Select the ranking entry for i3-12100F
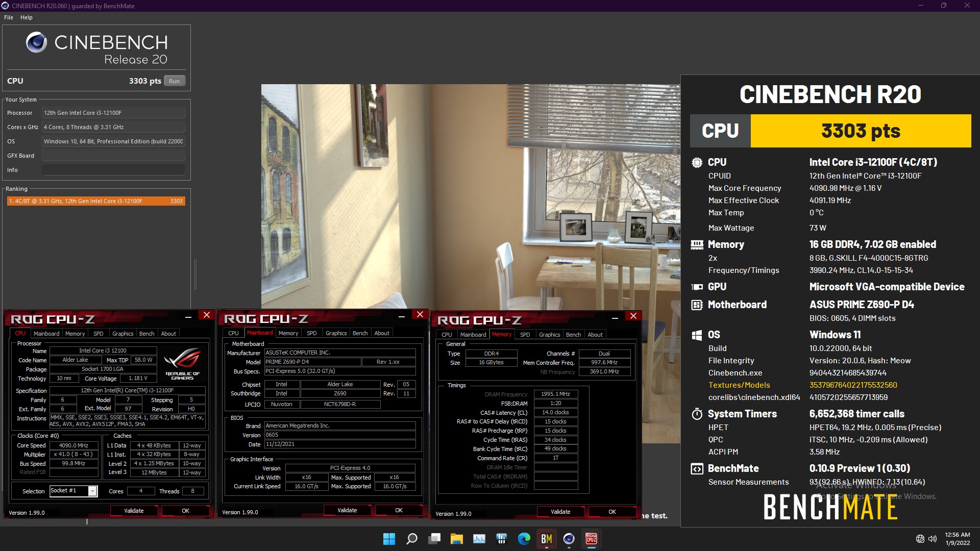980x551 pixels. click(96, 201)
